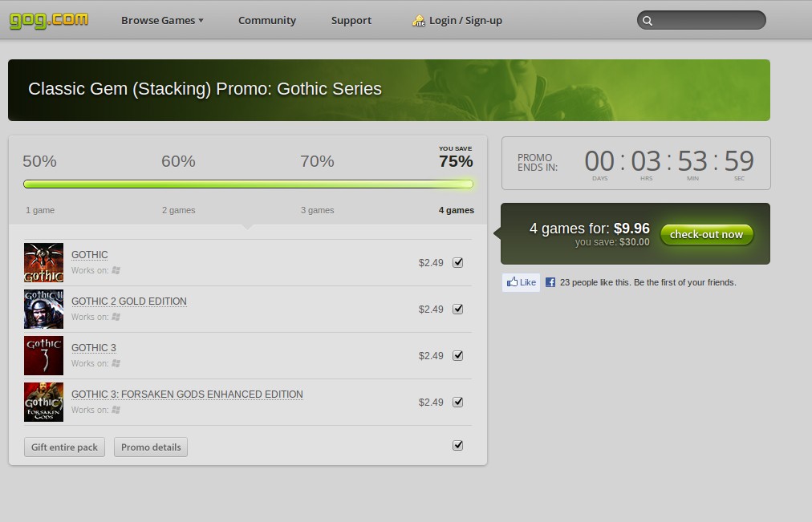Click the search magnifier icon

click(648, 21)
